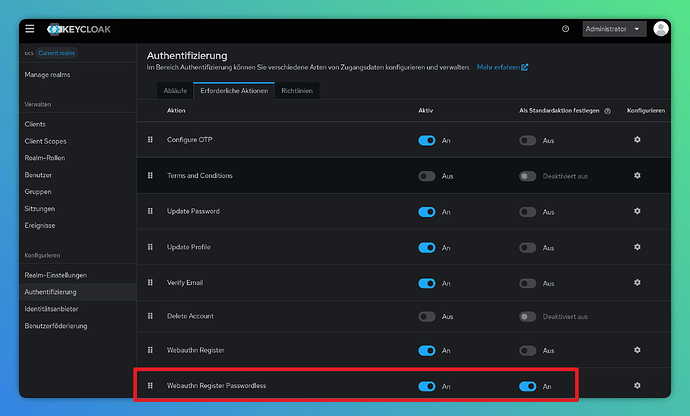
Task: Click the help question mark icon
Action: [565, 29]
